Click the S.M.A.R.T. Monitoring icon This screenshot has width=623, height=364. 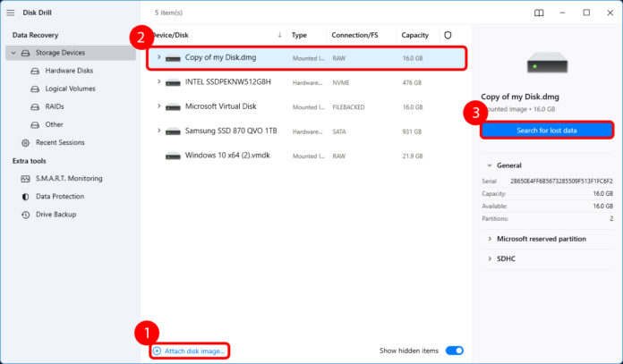(x=25, y=179)
